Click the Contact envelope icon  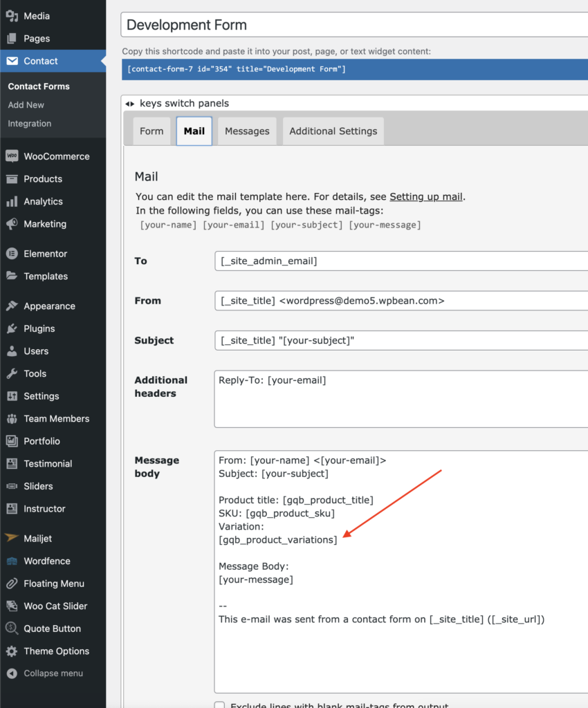coord(12,61)
